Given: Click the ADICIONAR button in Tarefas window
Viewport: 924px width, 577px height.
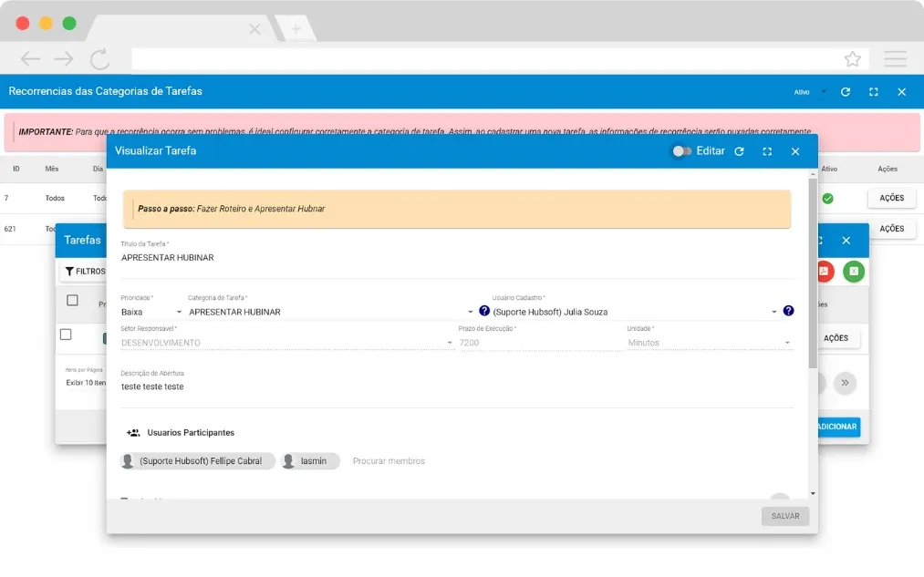Looking at the screenshot, I should click(838, 427).
